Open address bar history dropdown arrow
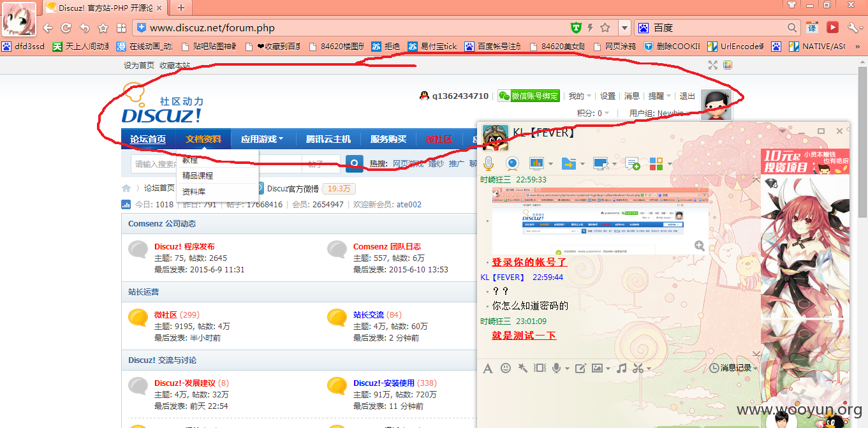This screenshot has height=428, width=868. [624, 28]
